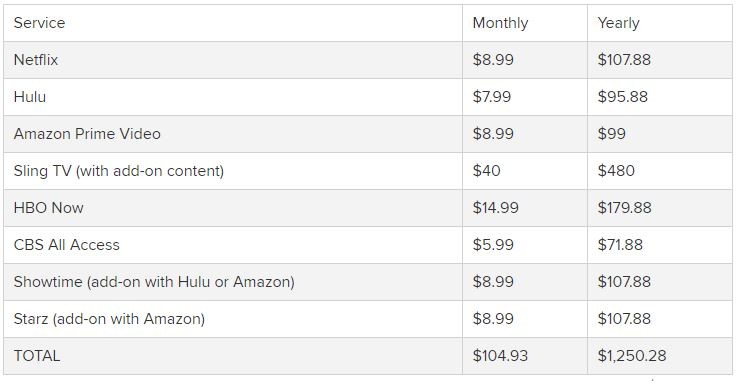
Task: Select the $104.93 monthly total
Action: [500, 356]
